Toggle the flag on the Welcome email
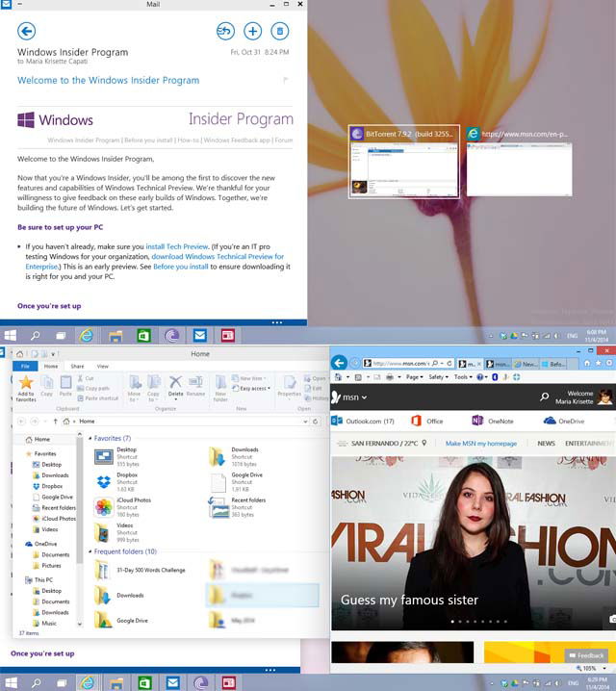Screen dimensions: 616x691 [x=286, y=80]
